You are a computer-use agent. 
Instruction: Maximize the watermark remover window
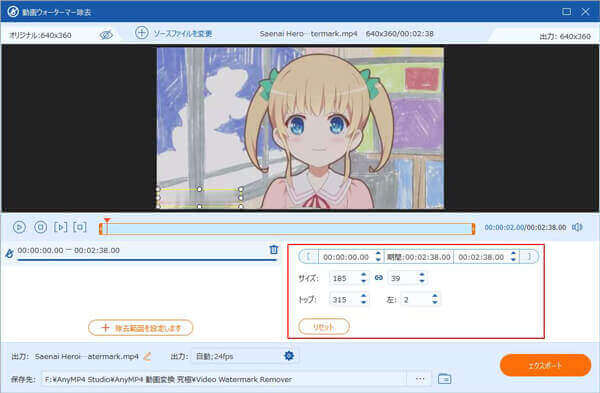coord(566,11)
